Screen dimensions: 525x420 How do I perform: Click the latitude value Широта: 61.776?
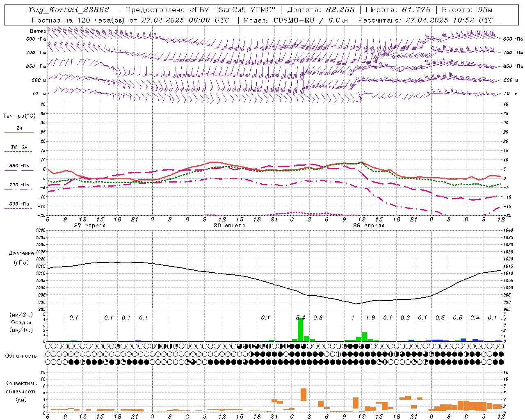pyautogui.click(x=398, y=10)
